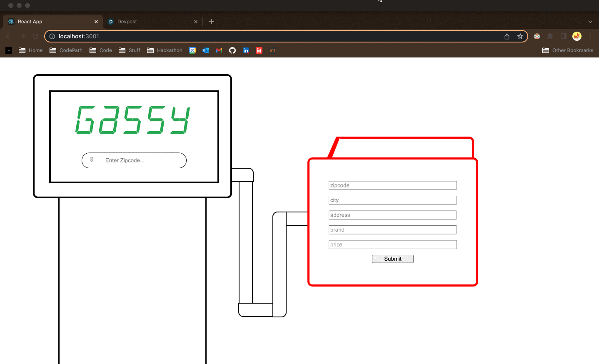Viewport: 599px width, 364px height.
Task: Focus the address input field
Action: coord(392,215)
